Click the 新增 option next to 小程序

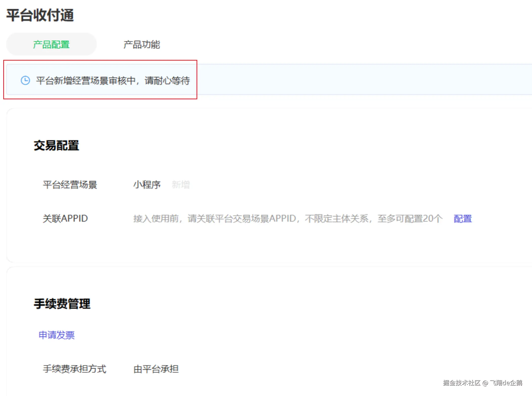(180, 185)
